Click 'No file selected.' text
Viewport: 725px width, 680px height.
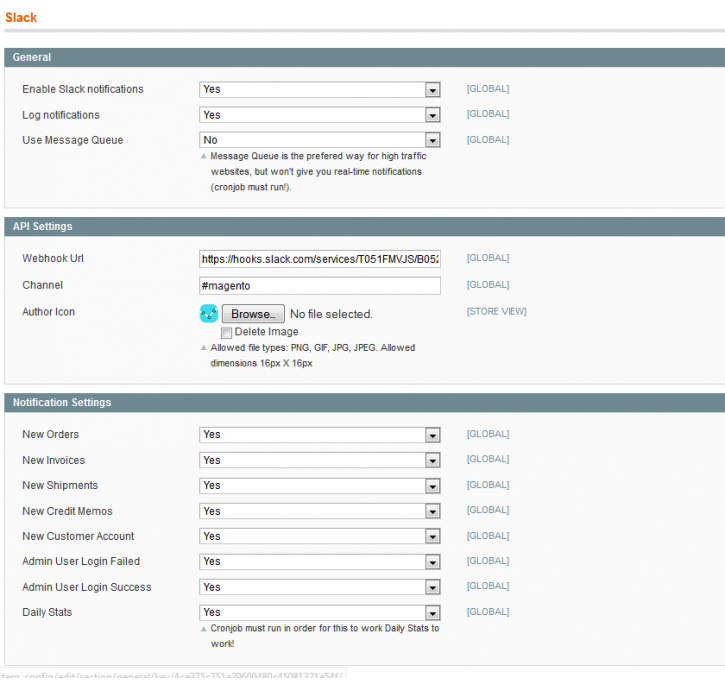coord(331,314)
